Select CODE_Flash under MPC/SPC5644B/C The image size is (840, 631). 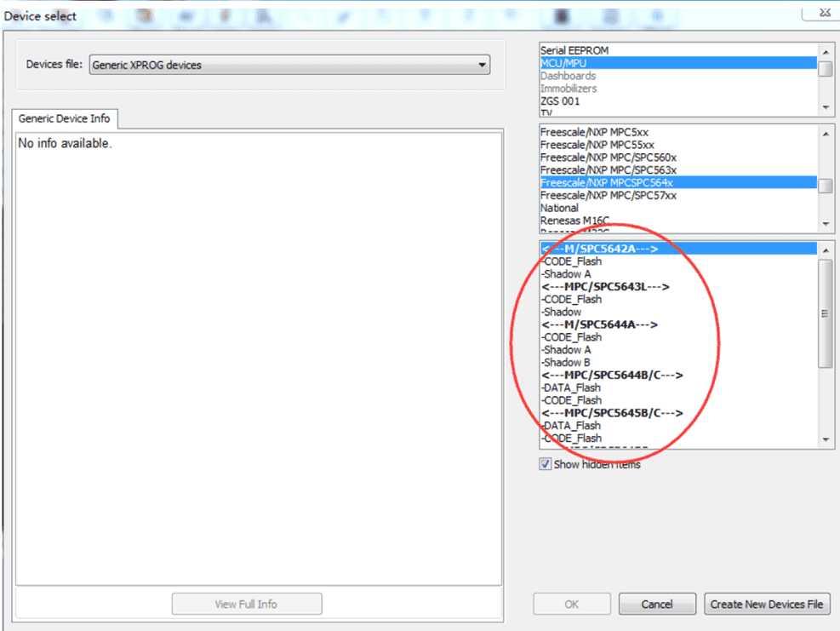[x=678, y=400]
